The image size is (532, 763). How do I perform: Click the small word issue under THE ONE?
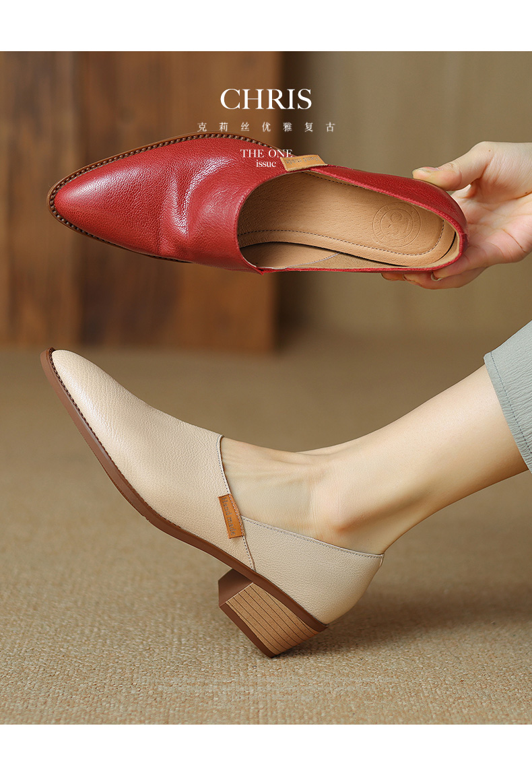pos(266,163)
